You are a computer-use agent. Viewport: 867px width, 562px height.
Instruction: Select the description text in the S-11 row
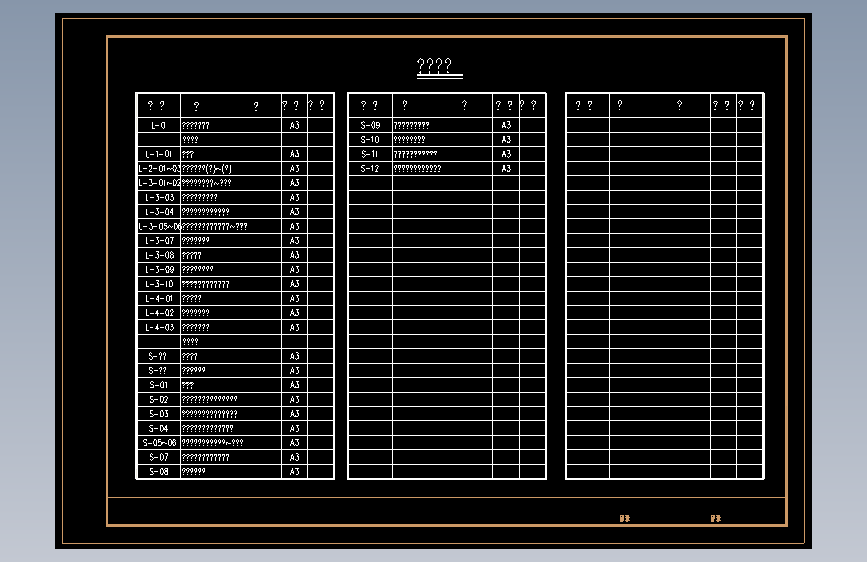415,154
